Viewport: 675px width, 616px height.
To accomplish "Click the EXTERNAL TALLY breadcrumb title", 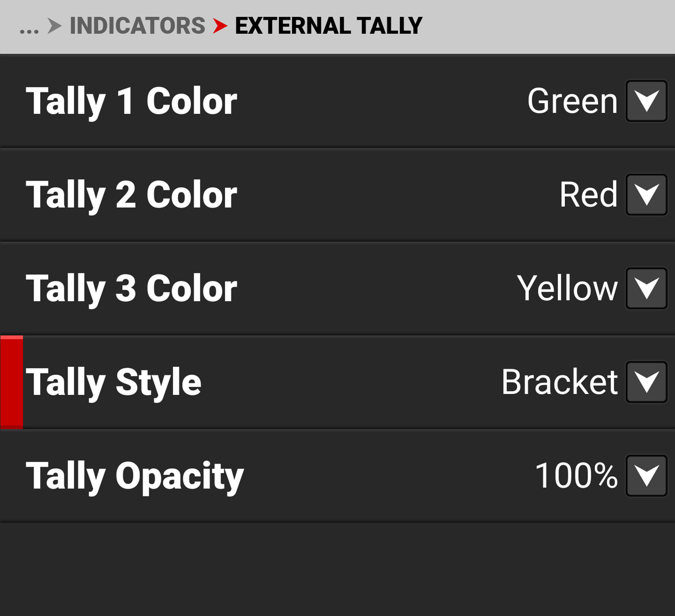I will pyautogui.click(x=328, y=26).
